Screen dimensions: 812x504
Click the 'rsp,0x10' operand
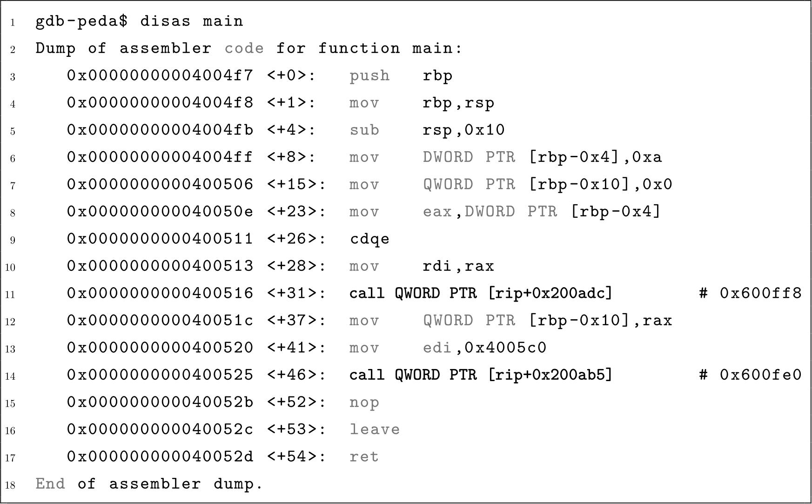coord(463,130)
